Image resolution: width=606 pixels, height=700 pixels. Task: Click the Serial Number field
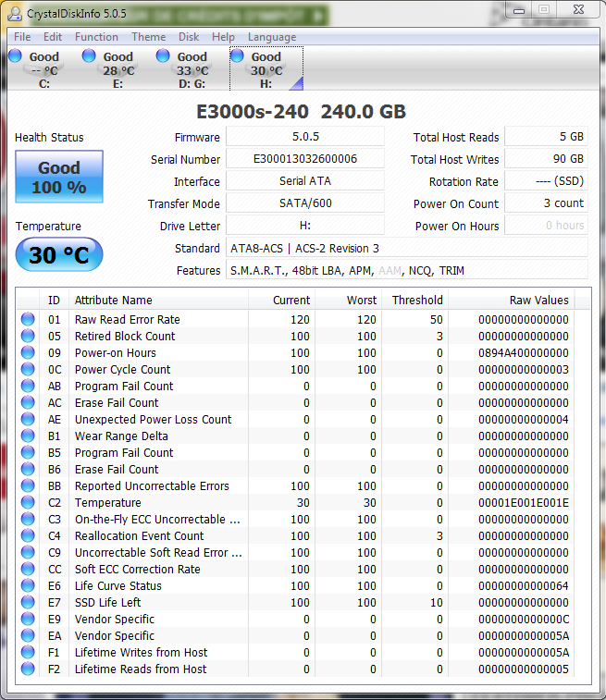(x=305, y=159)
